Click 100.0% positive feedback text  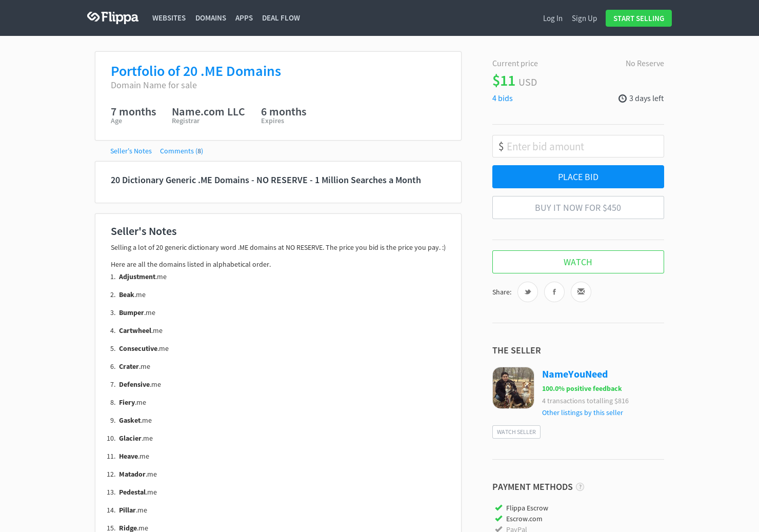582,388
